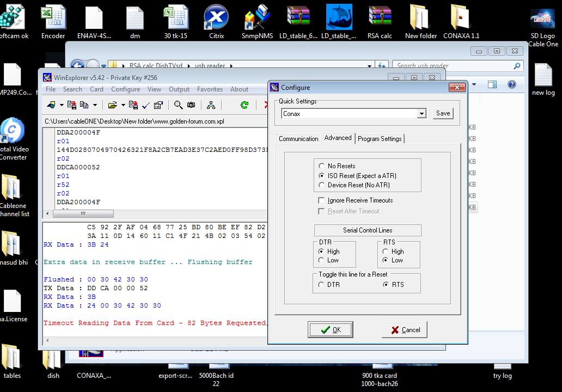Click the horizontal scrollbar thumb in script pane
562x392 pixels.
click(83, 213)
